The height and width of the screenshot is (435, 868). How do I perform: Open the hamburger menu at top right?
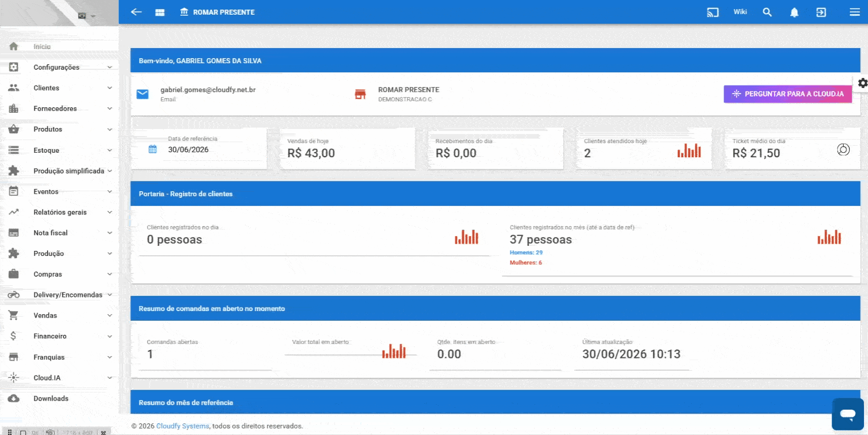[x=854, y=12]
